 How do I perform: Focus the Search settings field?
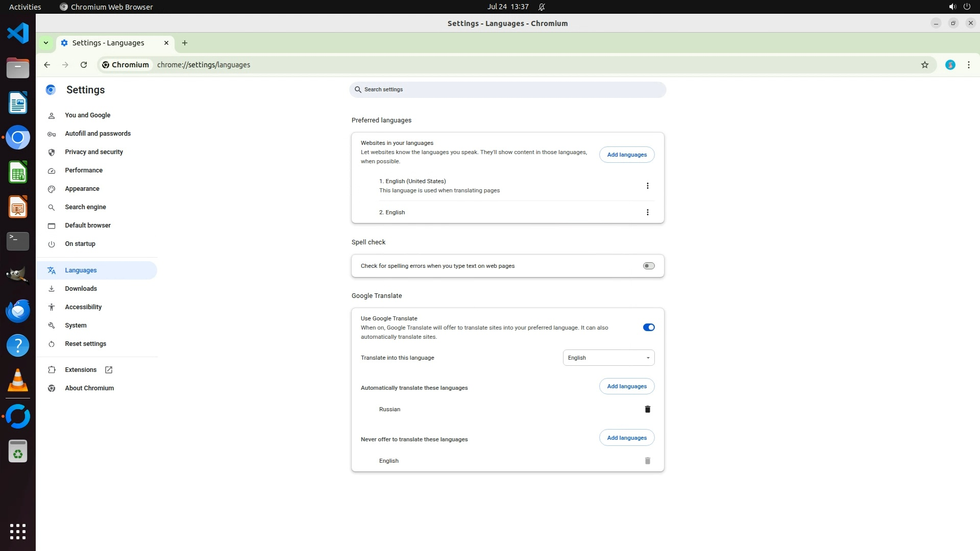tap(507, 90)
